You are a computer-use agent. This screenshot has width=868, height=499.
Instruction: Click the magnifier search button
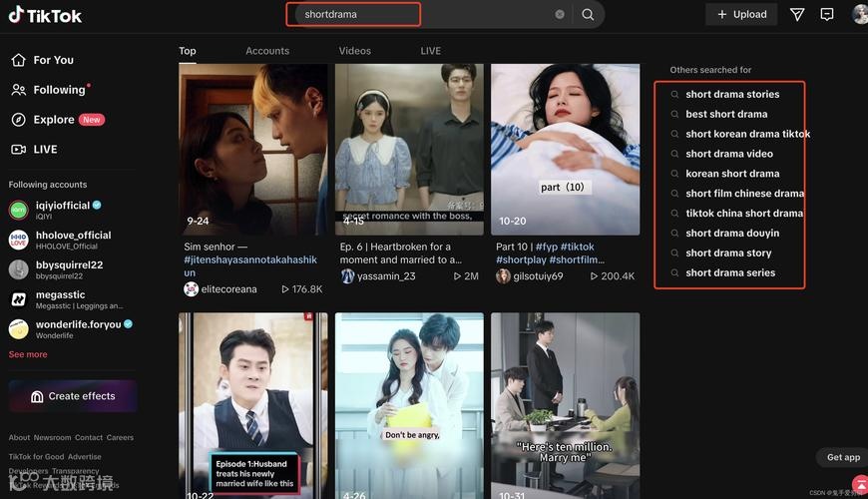(588, 14)
